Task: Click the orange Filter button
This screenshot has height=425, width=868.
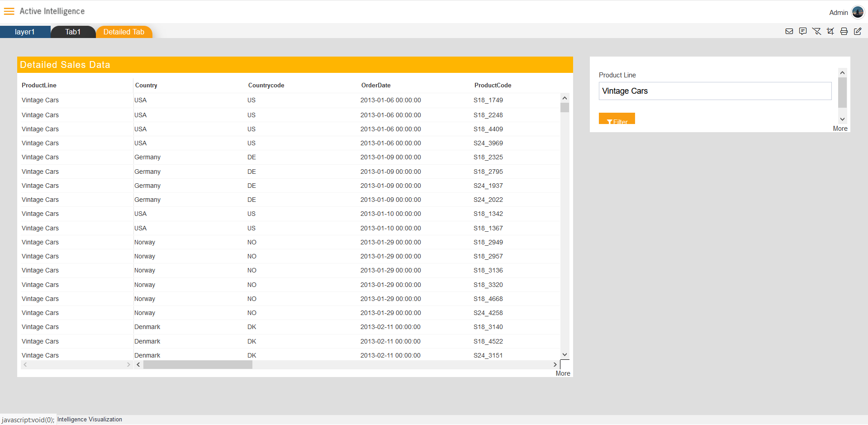Action: (617, 119)
